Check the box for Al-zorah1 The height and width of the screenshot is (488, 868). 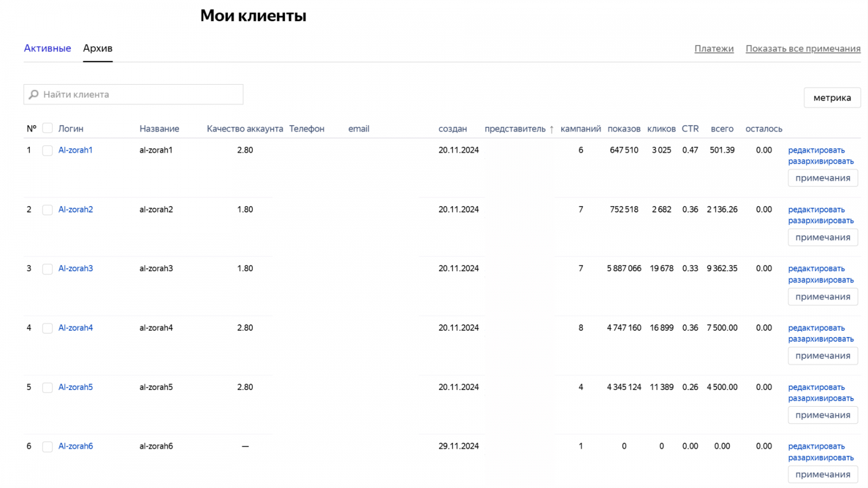(x=48, y=150)
